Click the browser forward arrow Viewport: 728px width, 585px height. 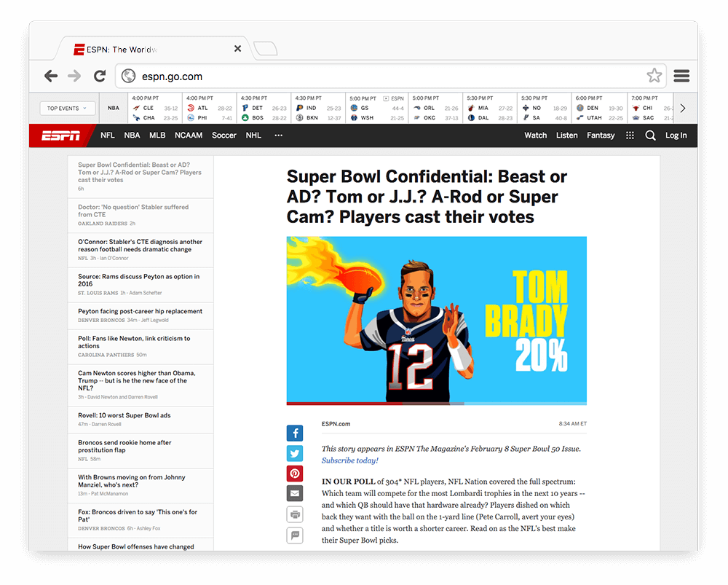(x=74, y=76)
